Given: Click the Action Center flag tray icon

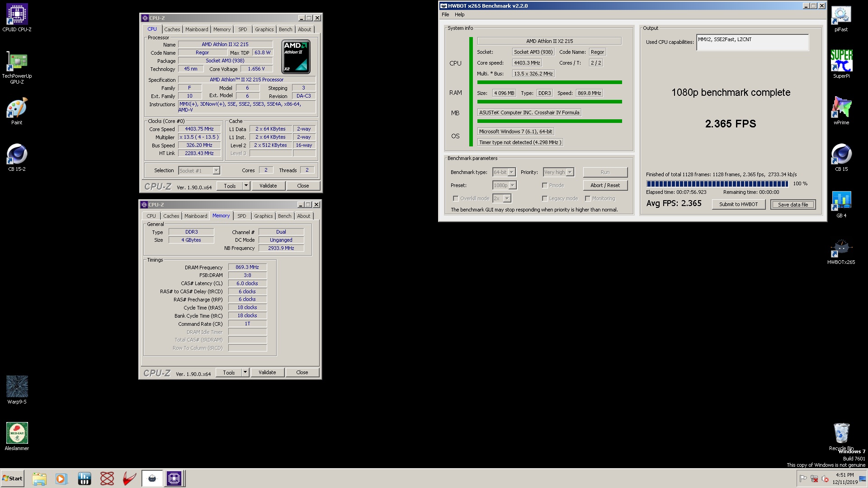Looking at the screenshot, I should tap(803, 479).
